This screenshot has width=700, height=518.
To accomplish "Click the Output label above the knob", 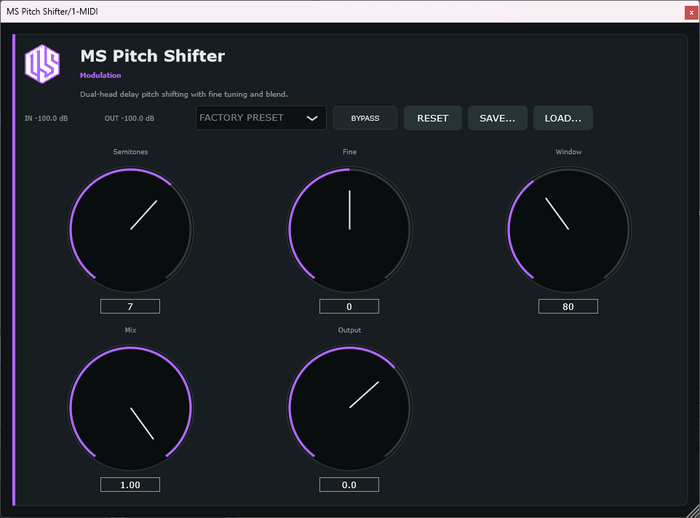I will 349,330.
